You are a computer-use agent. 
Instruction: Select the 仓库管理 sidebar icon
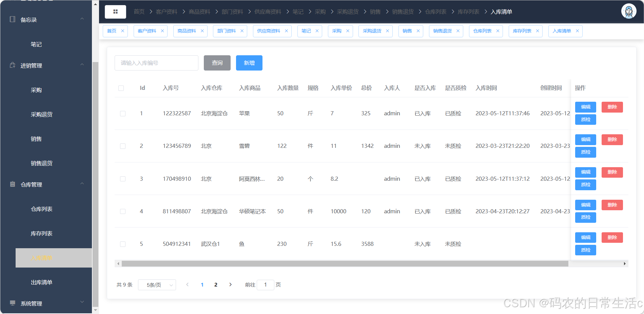(13, 184)
